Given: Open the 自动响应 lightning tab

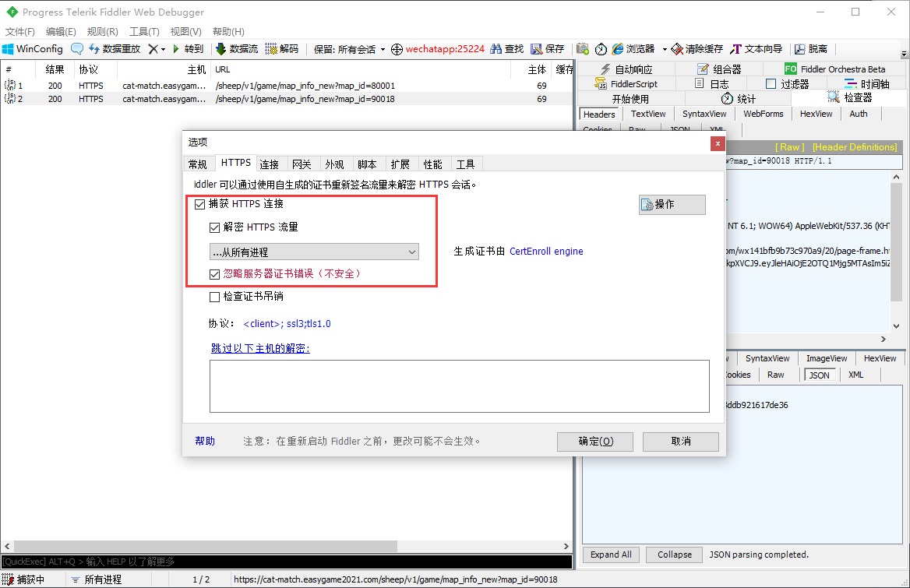Looking at the screenshot, I should pyautogui.click(x=626, y=69).
